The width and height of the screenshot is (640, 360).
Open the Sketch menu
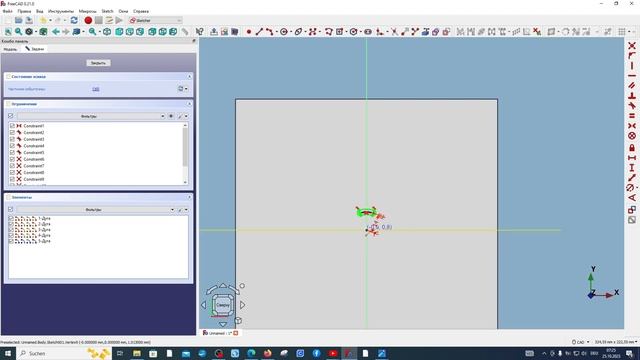[x=107, y=11]
